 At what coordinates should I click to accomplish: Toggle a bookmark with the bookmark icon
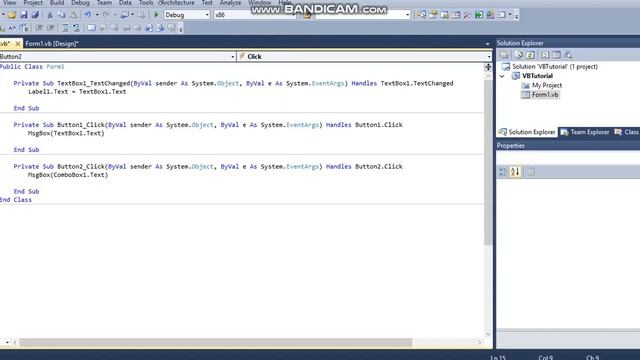click(91, 28)
